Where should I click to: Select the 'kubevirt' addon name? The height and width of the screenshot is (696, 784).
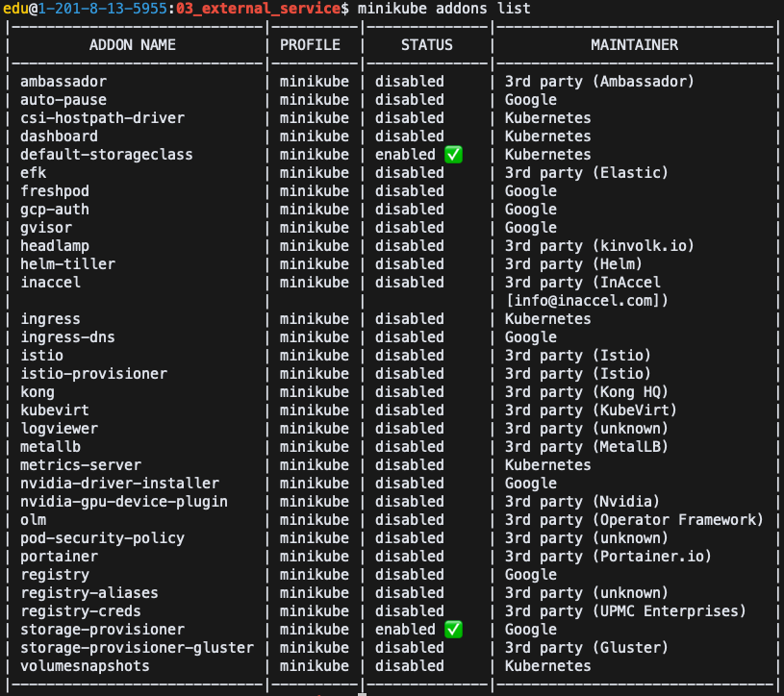click(x=55, y=410)
